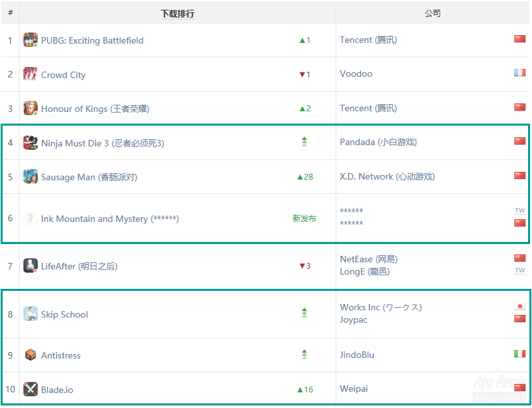Click the Antistress app icon
The width and height of the screenshot is (532, 408).
click(x=30, y=355)
